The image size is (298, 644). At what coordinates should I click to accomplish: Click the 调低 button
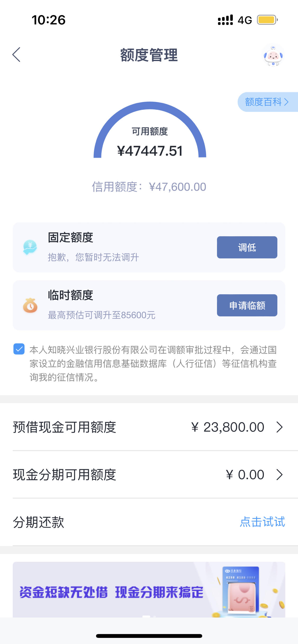pyautogui.click(x=247, y=247)
